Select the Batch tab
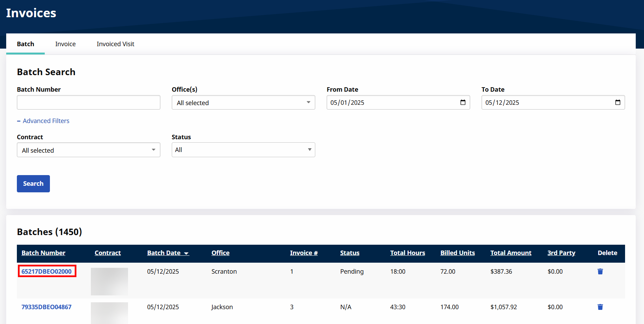This screenshot has height=324, width=644. click(x=25, y=44)
